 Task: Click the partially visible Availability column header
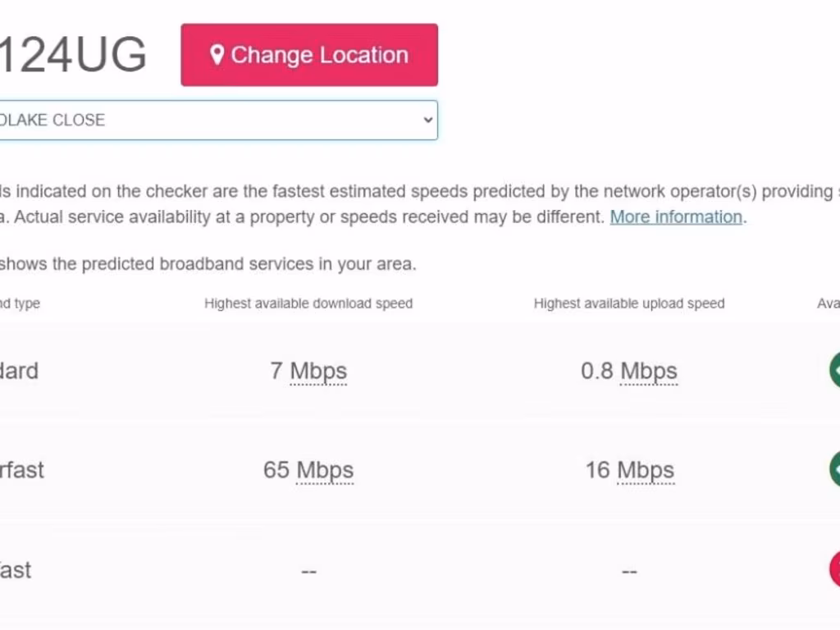[828, 304]
